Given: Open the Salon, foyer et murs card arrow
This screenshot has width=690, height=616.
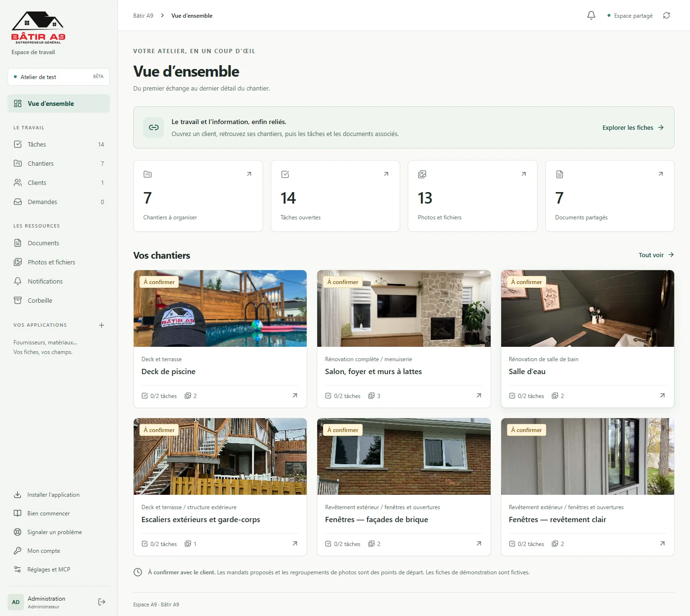Looking at the screenshot, I should click(479, 396).
